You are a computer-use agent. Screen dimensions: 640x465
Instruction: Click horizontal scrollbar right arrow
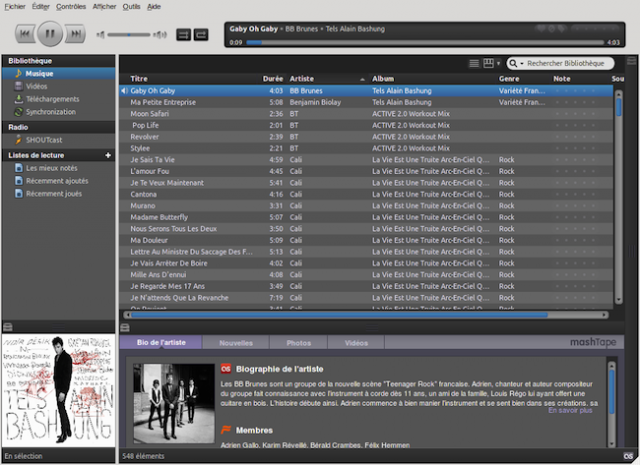pos(604,315)
